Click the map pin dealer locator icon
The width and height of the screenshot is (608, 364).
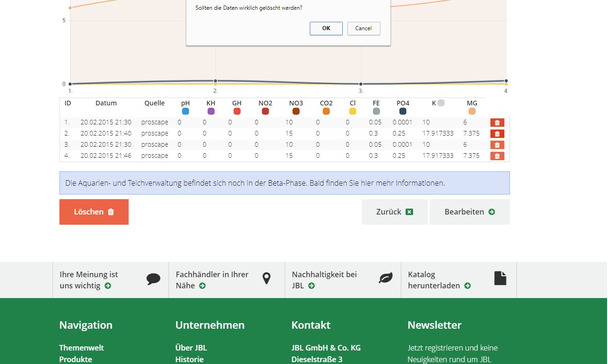tap(266, 278)
